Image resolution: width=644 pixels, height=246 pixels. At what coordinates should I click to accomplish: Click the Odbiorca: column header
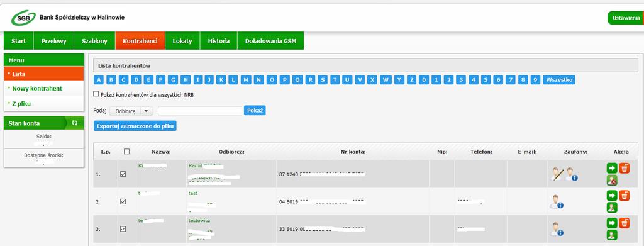[x=231, y=152]
